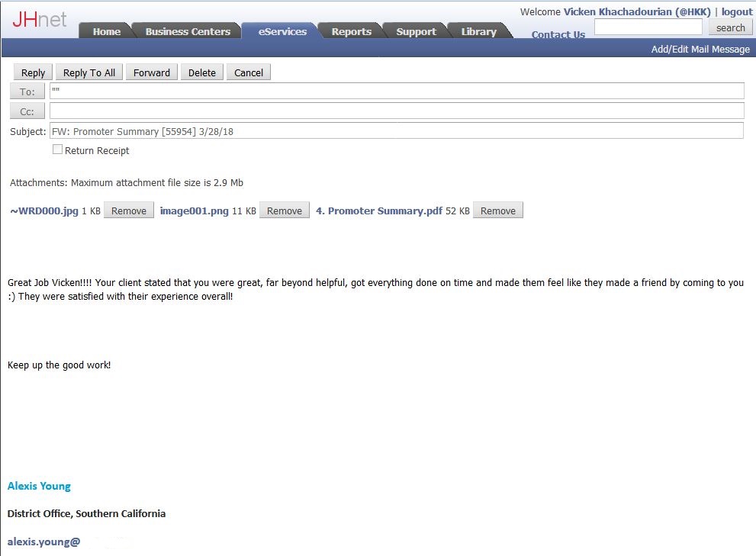Open the Support tab
756x556 pixels.
(416, 31)
